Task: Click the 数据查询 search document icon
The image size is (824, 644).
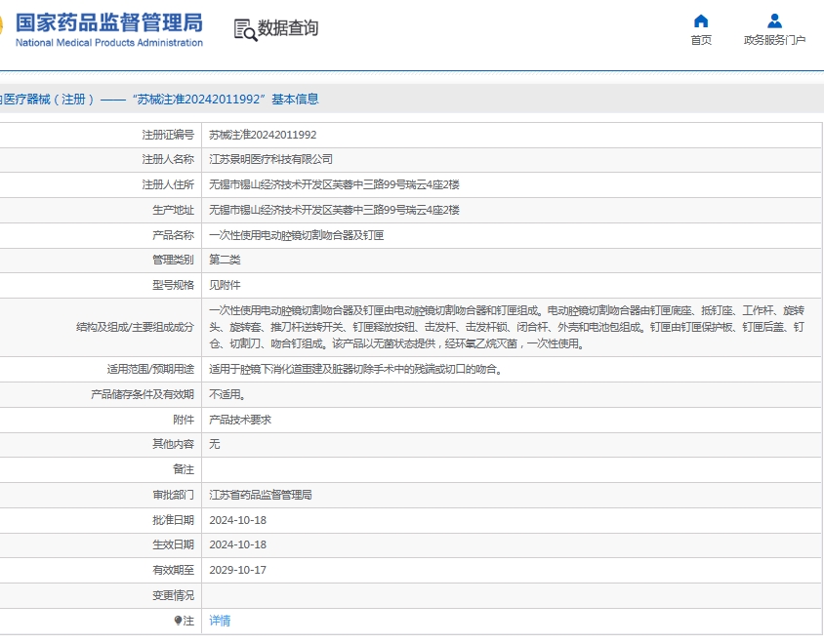Action: tap(245, 30)
